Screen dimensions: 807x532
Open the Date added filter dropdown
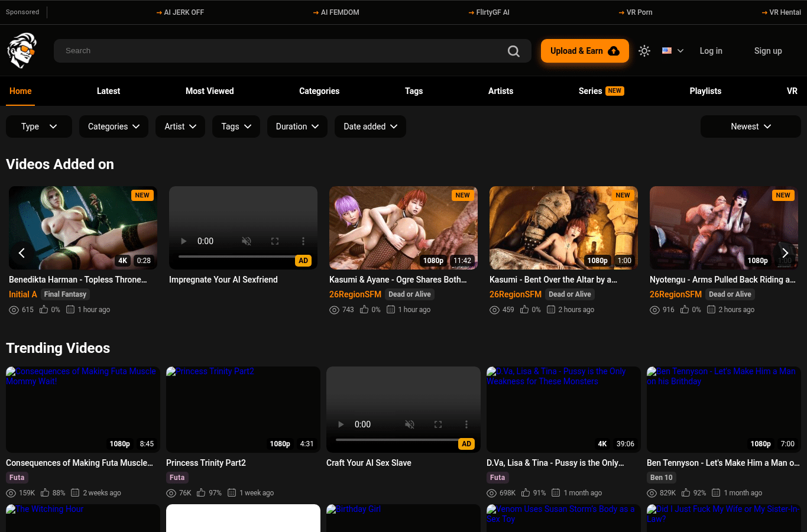click(370, 126)
